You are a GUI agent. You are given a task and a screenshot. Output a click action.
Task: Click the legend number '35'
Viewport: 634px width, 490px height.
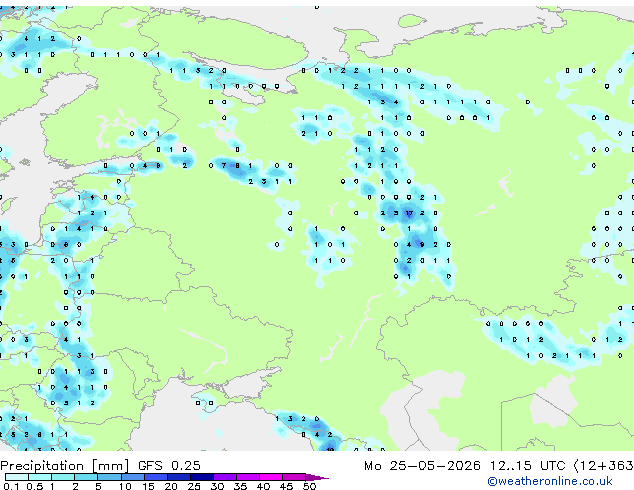240,486
